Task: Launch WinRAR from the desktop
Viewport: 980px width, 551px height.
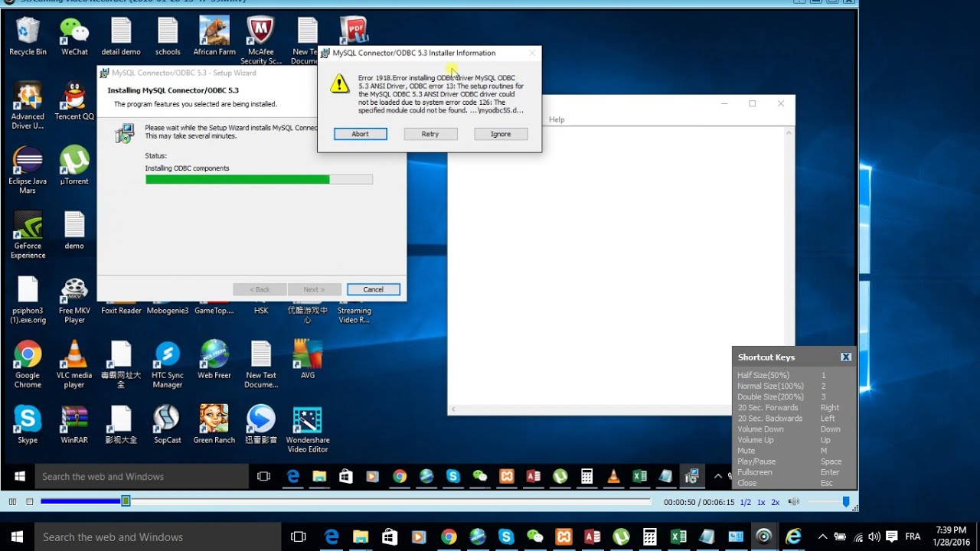Action: click(74, 424)
